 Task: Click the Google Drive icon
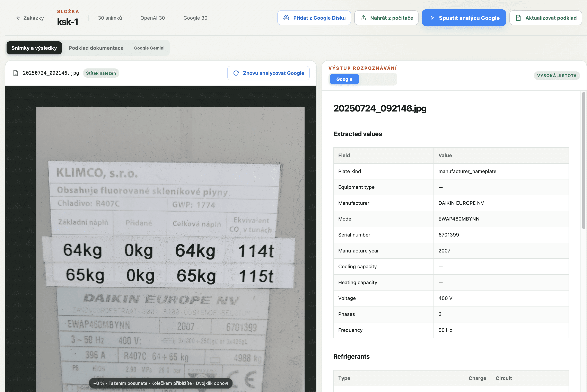[286, 18]
